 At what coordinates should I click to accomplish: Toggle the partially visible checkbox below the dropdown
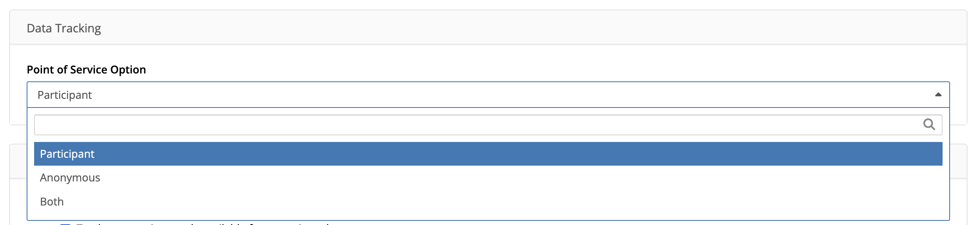pos(65,224)
